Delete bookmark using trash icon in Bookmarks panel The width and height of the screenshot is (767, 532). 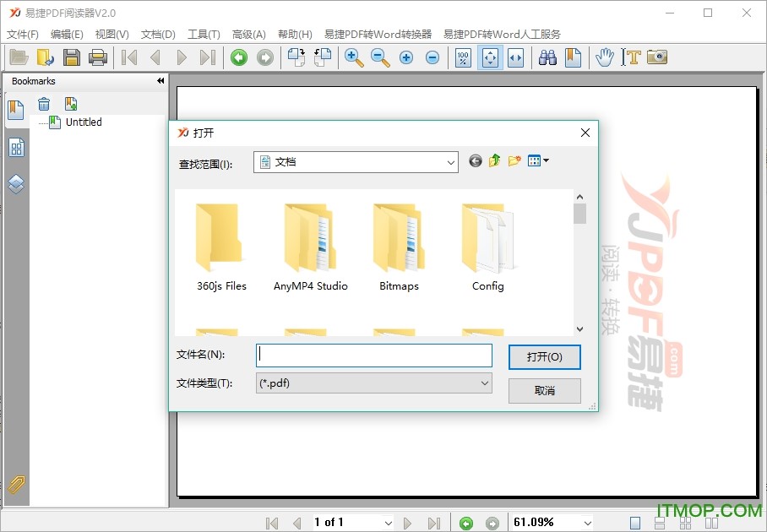44,103
